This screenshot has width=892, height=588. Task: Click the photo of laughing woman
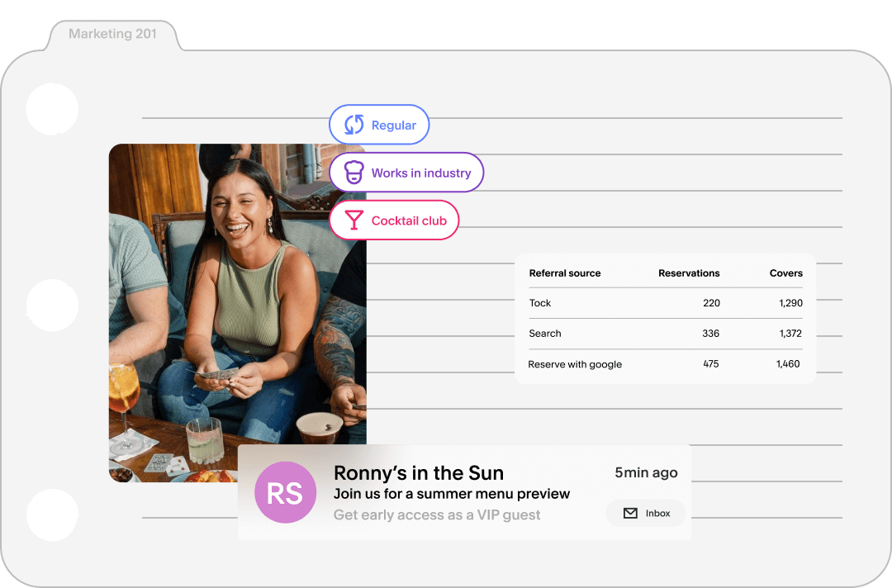click(x=238, y=314)
